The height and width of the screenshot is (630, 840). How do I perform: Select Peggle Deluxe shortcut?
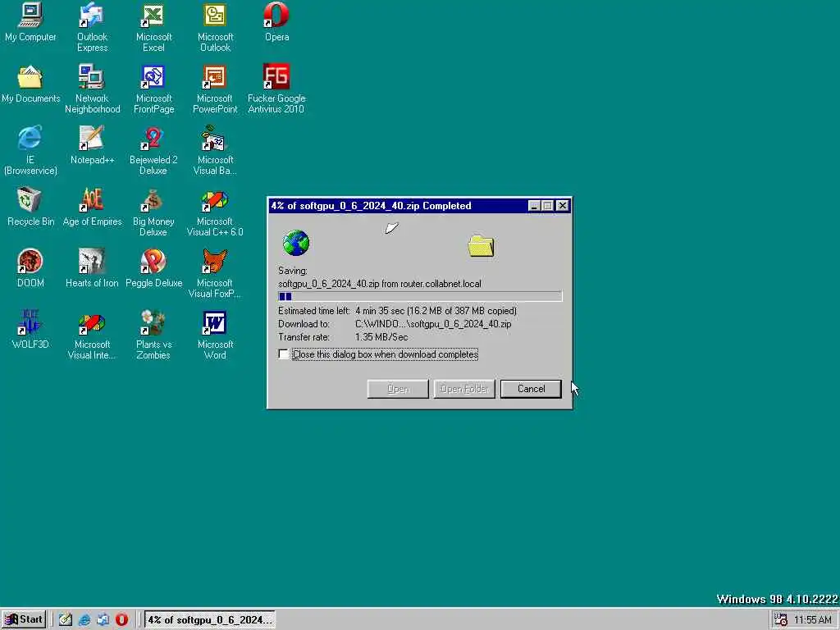coord(153,269)
